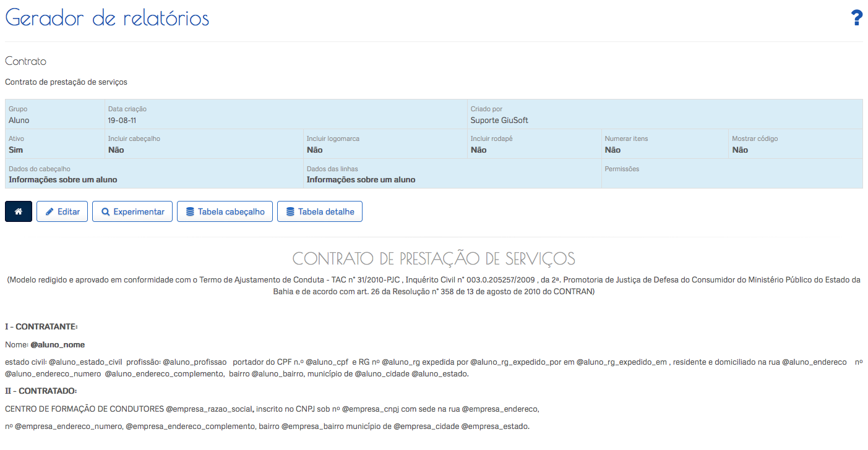The height and width of the screenshot is (450, 868).
Task: Click the Gerador de relatórios page title
Action: pyautogui.click(x=107, y=19)
